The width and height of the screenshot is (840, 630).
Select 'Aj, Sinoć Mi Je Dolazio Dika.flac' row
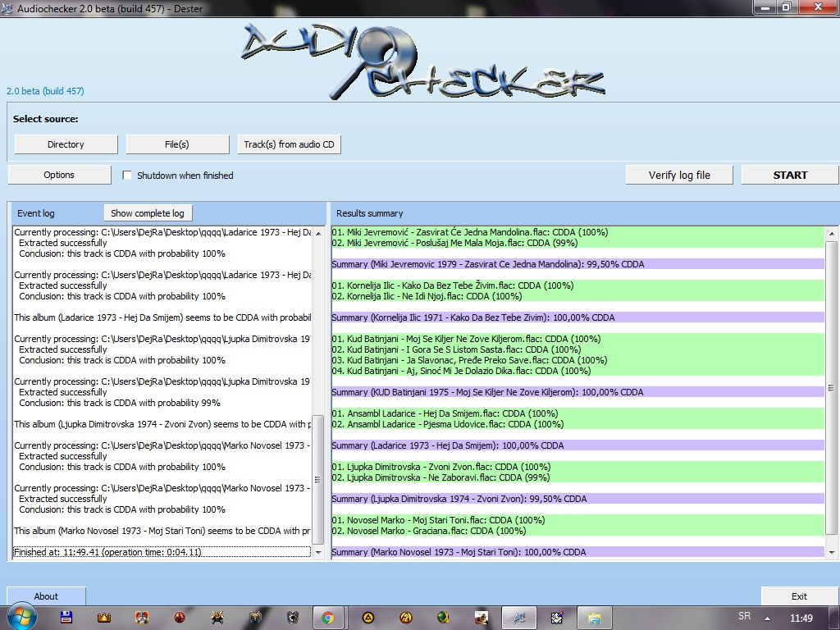[x=577, y=371]
